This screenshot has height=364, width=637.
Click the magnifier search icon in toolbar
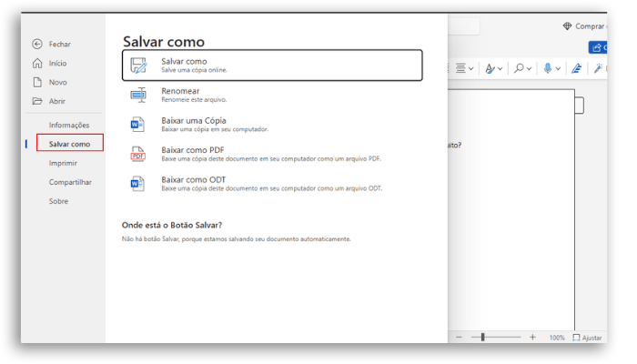tap(519, 68)
